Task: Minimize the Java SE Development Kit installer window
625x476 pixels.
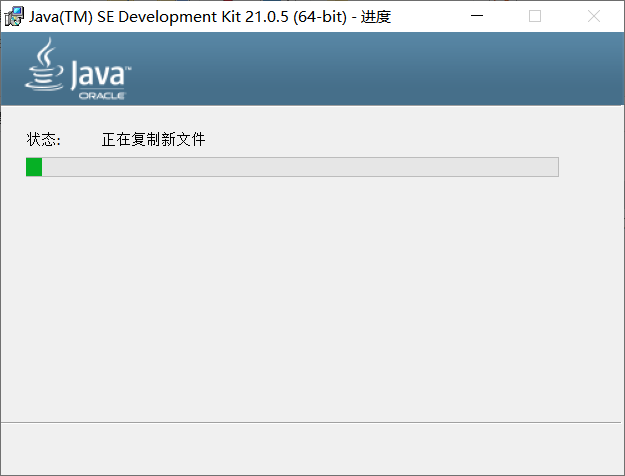Action: click(x=477, y=16)
